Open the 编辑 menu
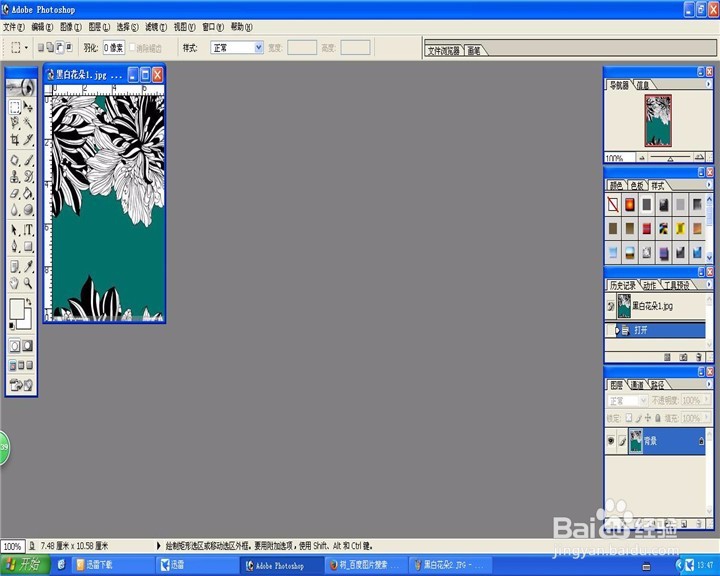The height and width of the screenshot is (576, 720). [x=42, y=27]
